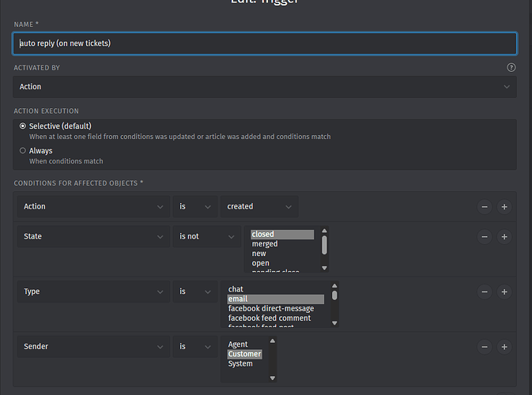Select 'open' in the State list

pyautogui.click(x=282, y=263)
